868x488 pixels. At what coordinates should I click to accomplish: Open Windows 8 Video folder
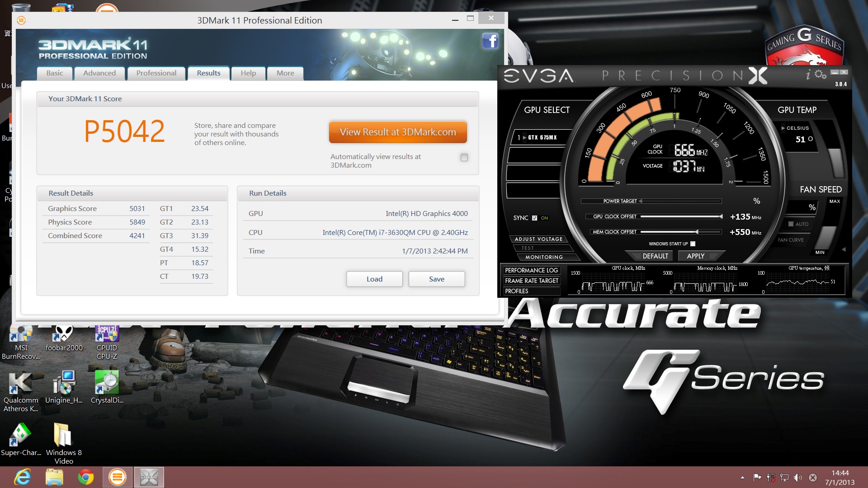coord(64,443)
